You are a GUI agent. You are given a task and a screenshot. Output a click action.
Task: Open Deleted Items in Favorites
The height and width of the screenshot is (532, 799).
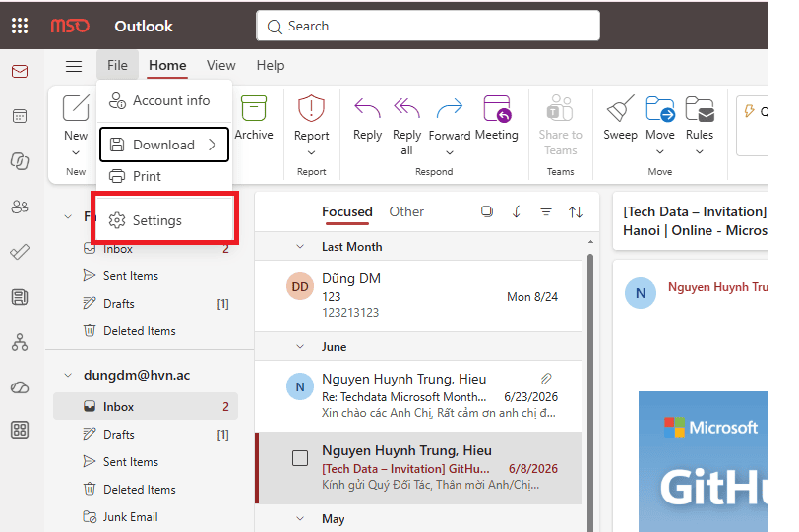[x=146, y=331]
